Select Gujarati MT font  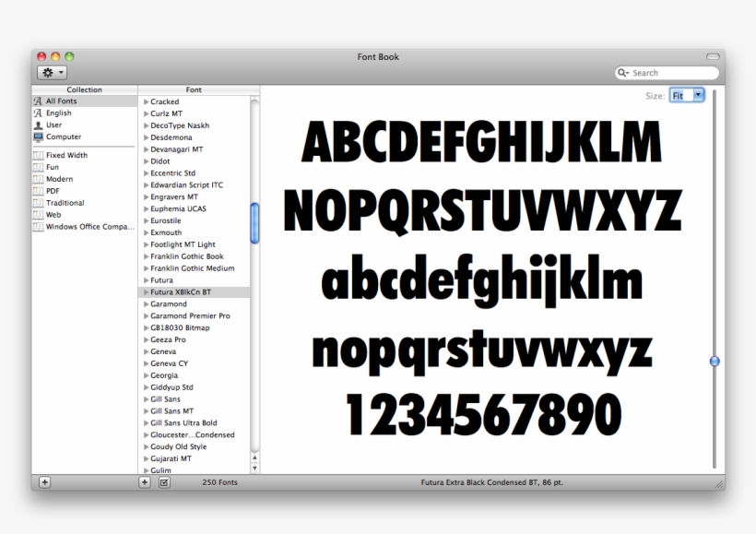point(171,458)
